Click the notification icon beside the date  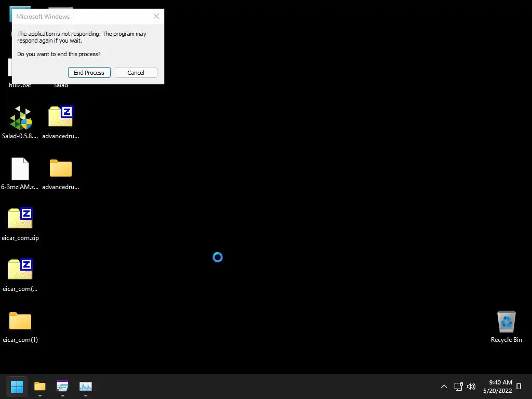519,387
